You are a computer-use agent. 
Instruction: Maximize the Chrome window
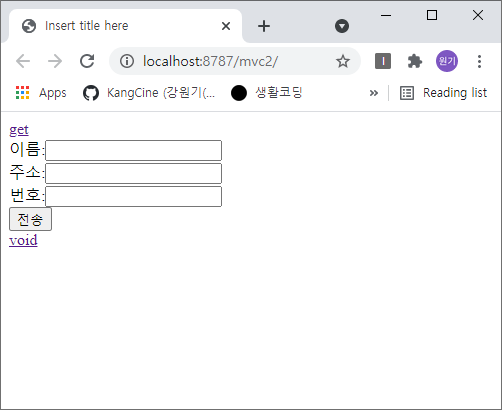tap(432, 15)
